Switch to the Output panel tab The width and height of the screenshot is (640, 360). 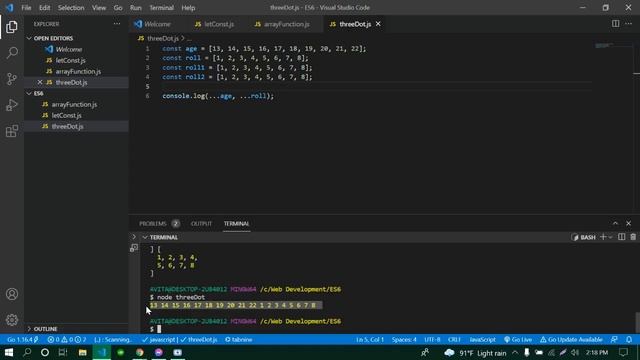(201, 224)
